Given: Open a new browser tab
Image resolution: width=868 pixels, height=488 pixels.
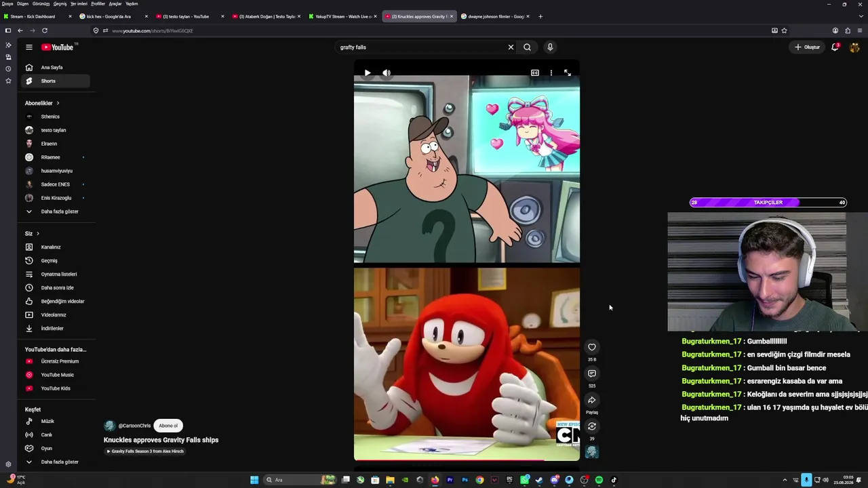Looking at the screenshot, I should 540,16.
